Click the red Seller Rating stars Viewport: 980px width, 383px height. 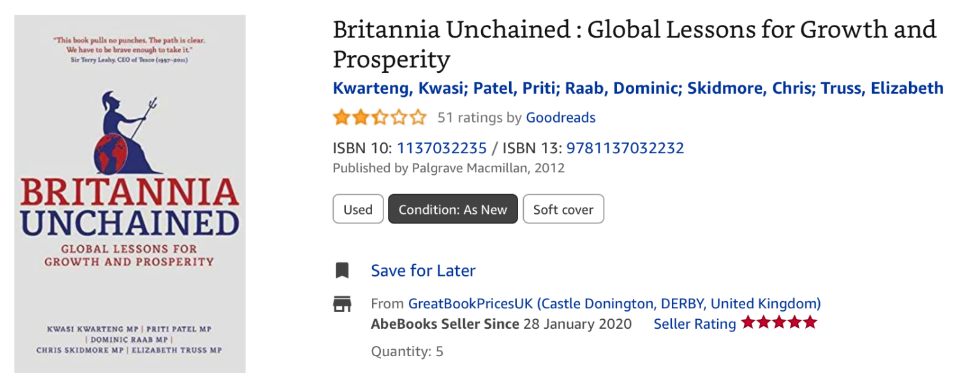pos(778,323)
